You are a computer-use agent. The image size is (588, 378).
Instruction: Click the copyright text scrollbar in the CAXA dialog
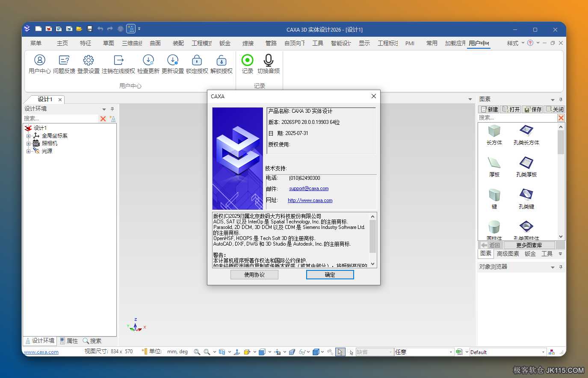[372, 240]
